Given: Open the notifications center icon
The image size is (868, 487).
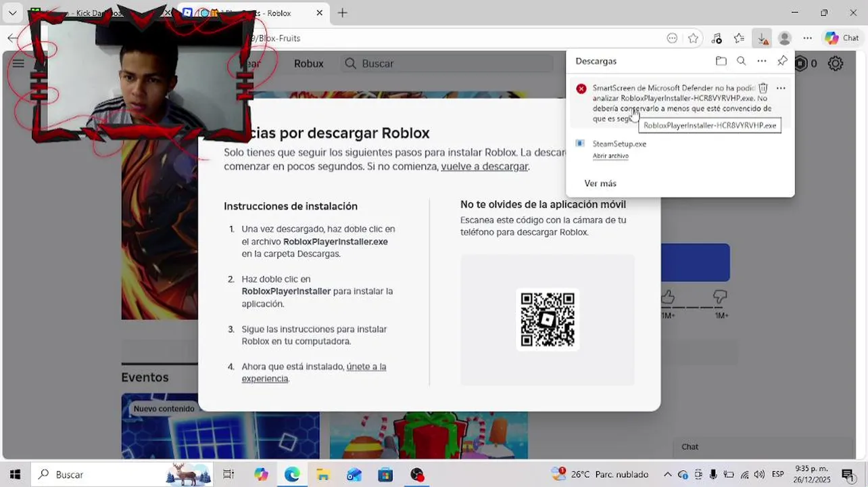Looking at the screenshot, I should point(848,475).
